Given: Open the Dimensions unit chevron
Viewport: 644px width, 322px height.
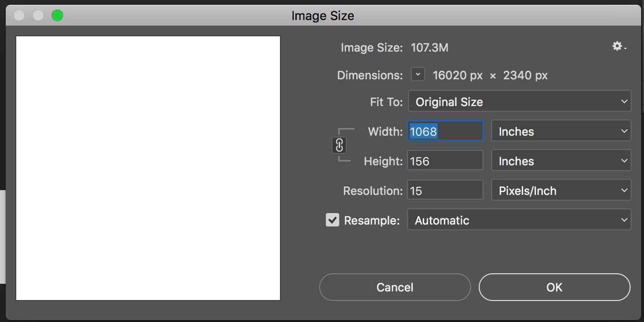Looking at the screenshot, I should 418,75.
